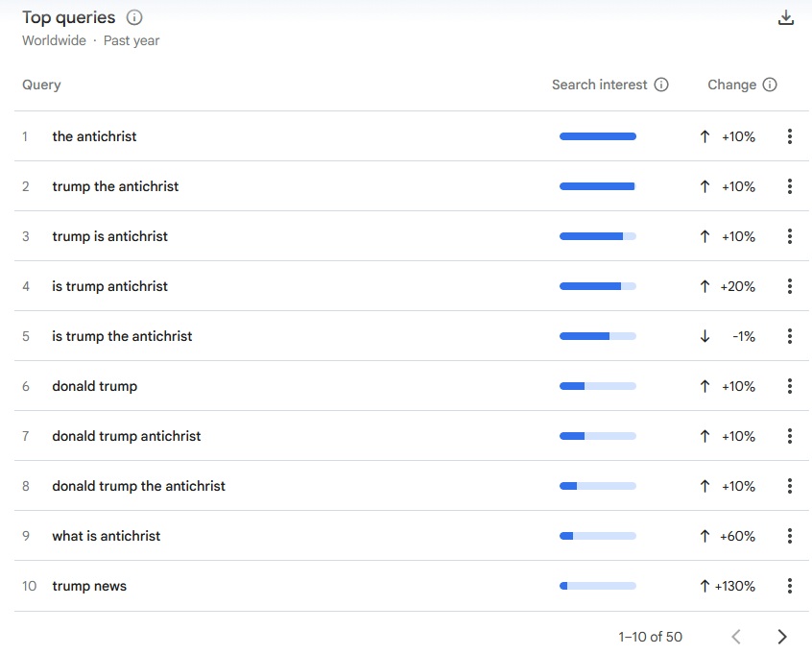Viewport: 812px width, 654px height.
Task: Go to next page of queries
Action: (x=782, y=637)
